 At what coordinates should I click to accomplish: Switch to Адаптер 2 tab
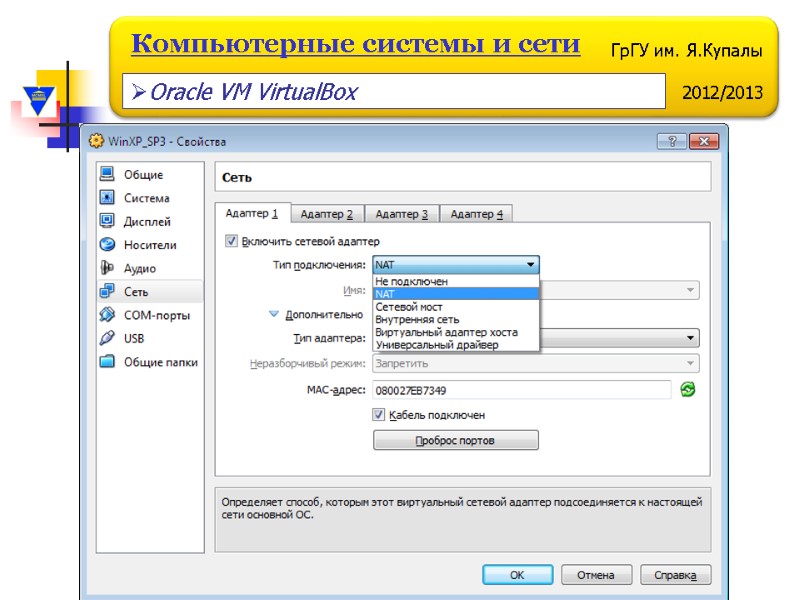[x=327, y=214]
